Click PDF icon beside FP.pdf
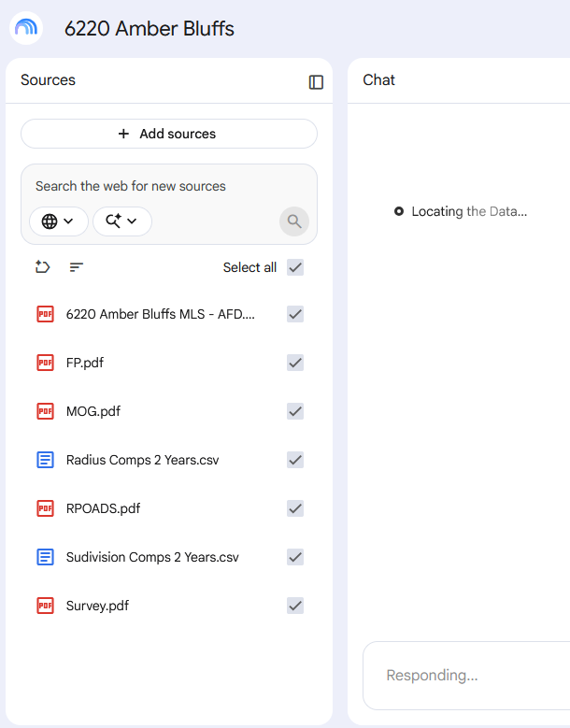Viewport: 570px width, 728px height. tap(45, 363)
